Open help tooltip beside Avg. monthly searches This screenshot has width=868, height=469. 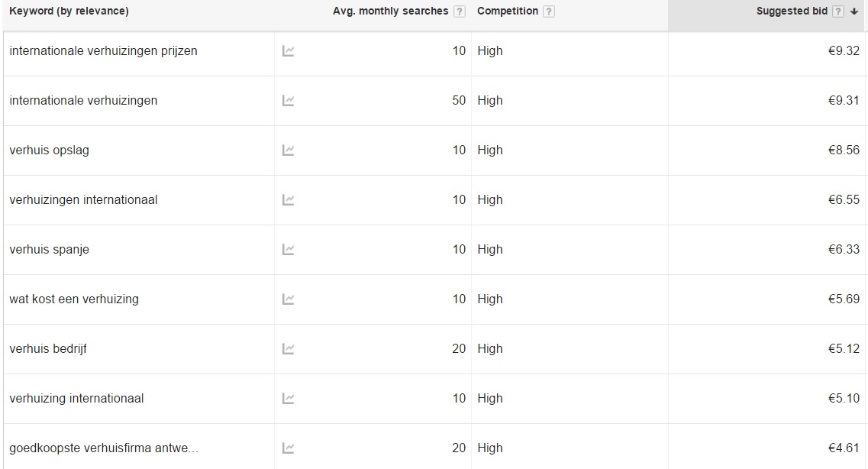[x=460, y=11]
